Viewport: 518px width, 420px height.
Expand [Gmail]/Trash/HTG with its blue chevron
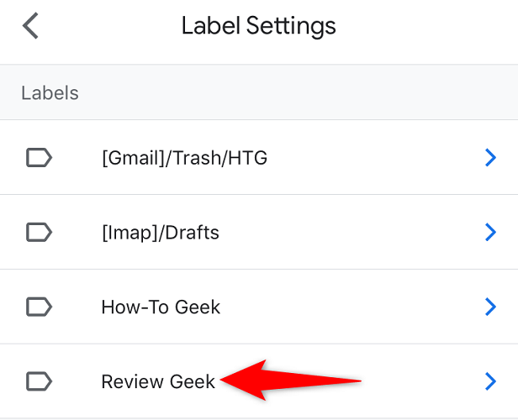pyautogui.click(x=491, y=157)
